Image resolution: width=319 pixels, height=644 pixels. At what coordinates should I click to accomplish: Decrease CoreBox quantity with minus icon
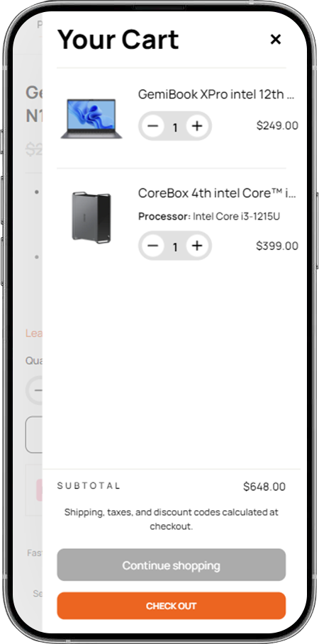pos(153,246)
